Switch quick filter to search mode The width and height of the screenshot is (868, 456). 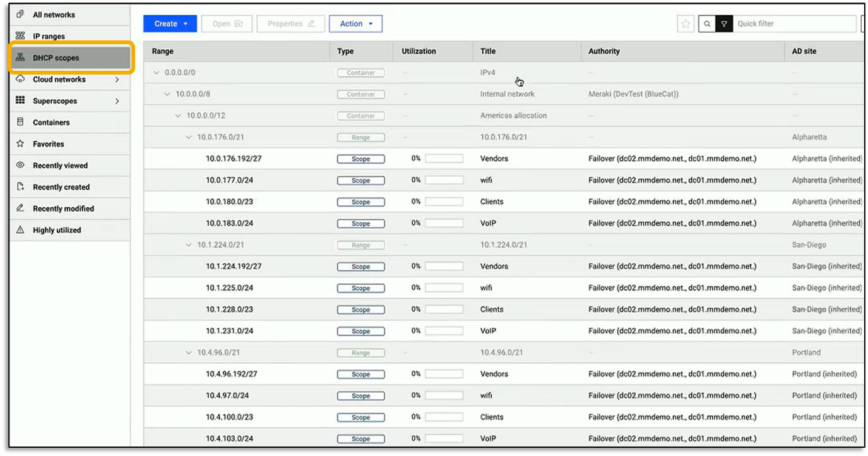(706, 23)
